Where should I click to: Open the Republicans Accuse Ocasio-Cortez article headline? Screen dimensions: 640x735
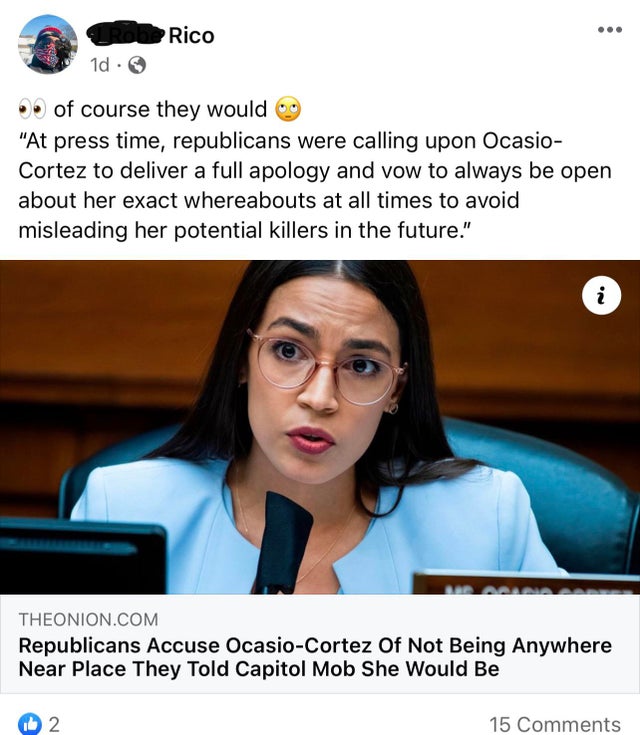pyautogui.click(x=315, y=657)
